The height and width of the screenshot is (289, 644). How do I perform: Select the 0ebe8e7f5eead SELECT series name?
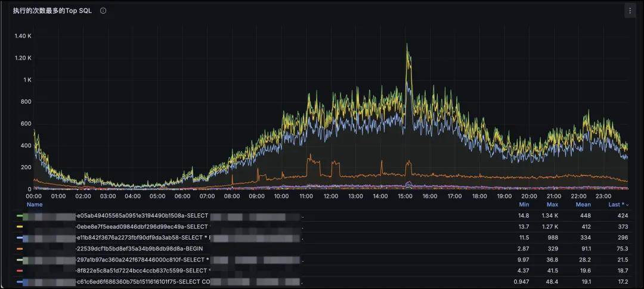(x=142, y=227)
